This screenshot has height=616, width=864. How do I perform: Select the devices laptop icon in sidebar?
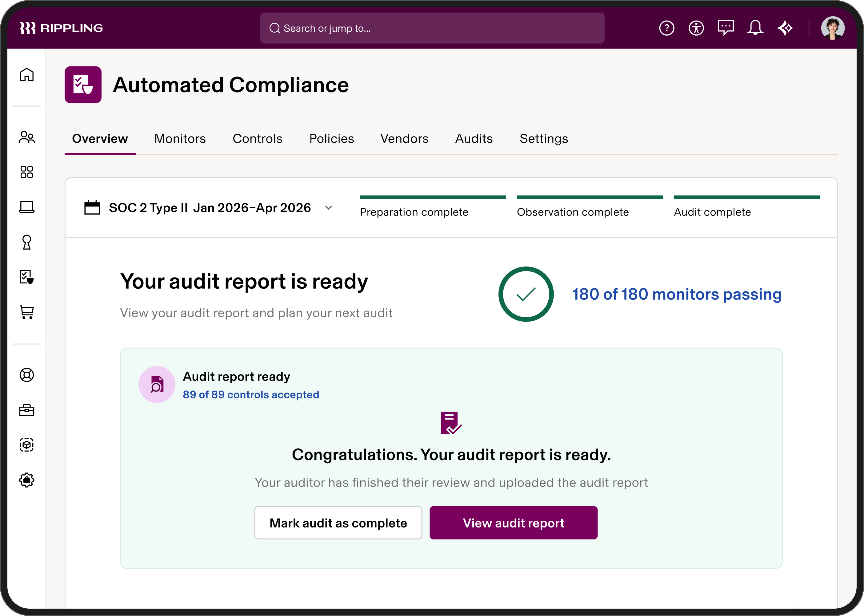[x=27, y=207]
